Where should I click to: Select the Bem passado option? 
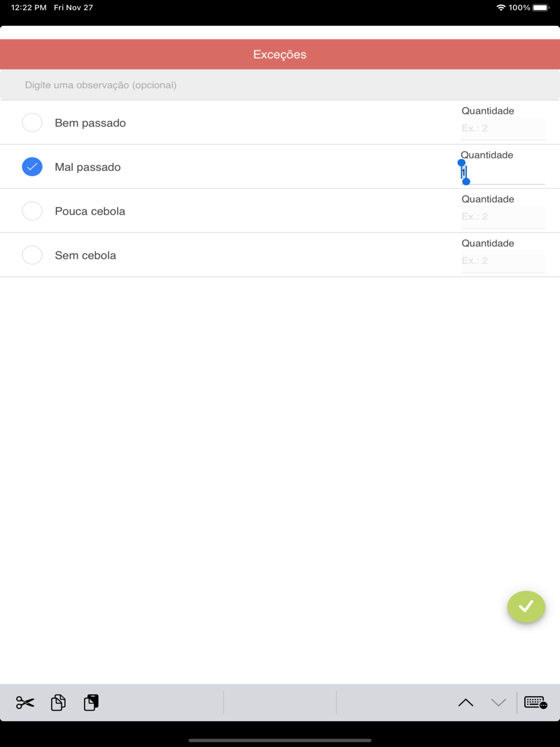[x=32, y=123]
